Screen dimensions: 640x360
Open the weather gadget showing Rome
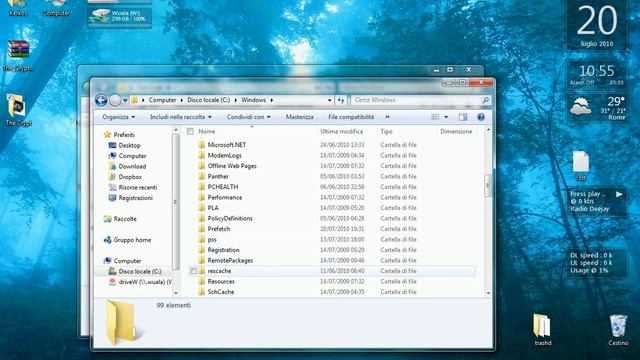[597, 108]
